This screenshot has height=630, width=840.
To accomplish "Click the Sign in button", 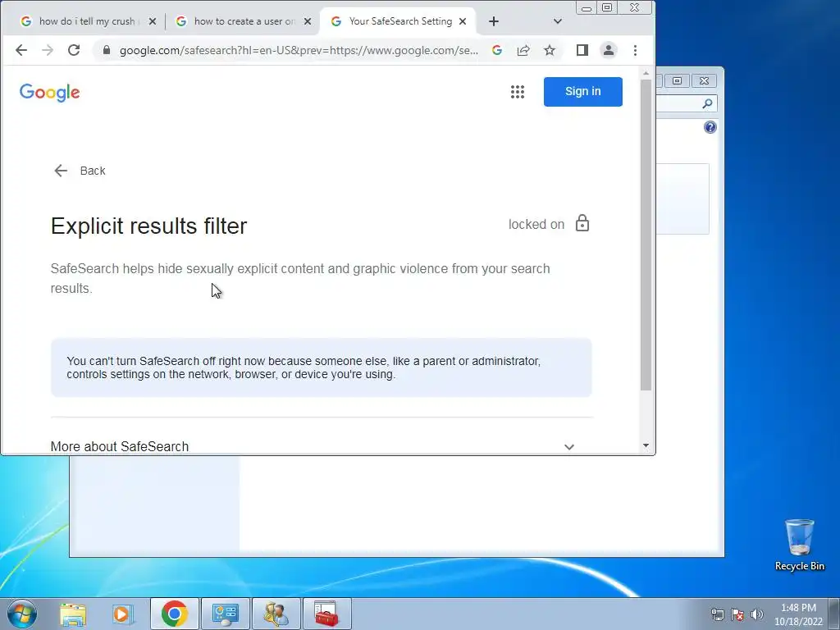I will [x=583, y=92].
